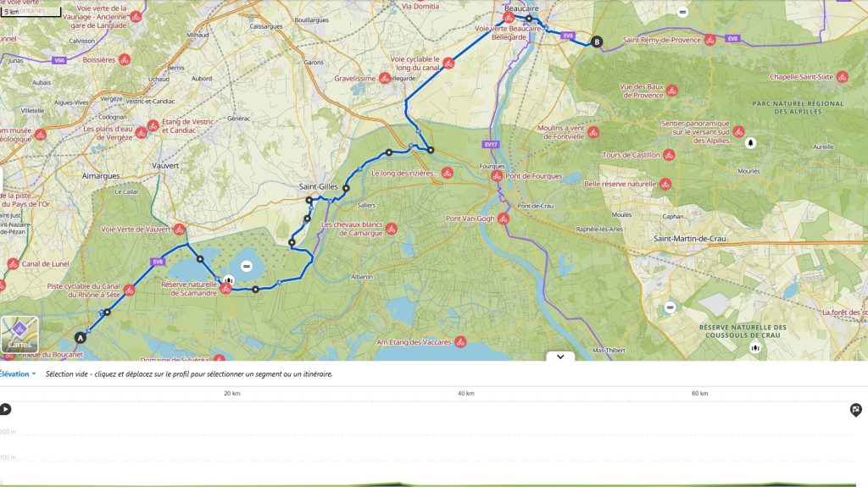Open the Canal de Lunel highlight marker
Image resolution: width=868 pixels, height=492 pixels.
point(14,264)
